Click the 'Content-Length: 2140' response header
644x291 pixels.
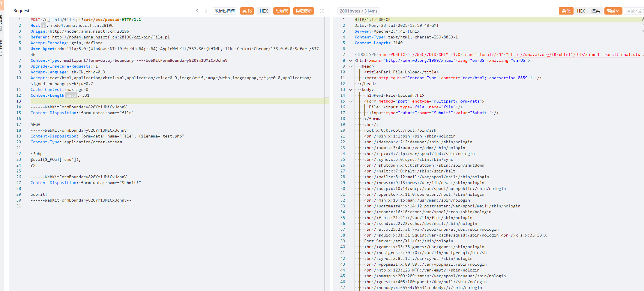[378, 43]
